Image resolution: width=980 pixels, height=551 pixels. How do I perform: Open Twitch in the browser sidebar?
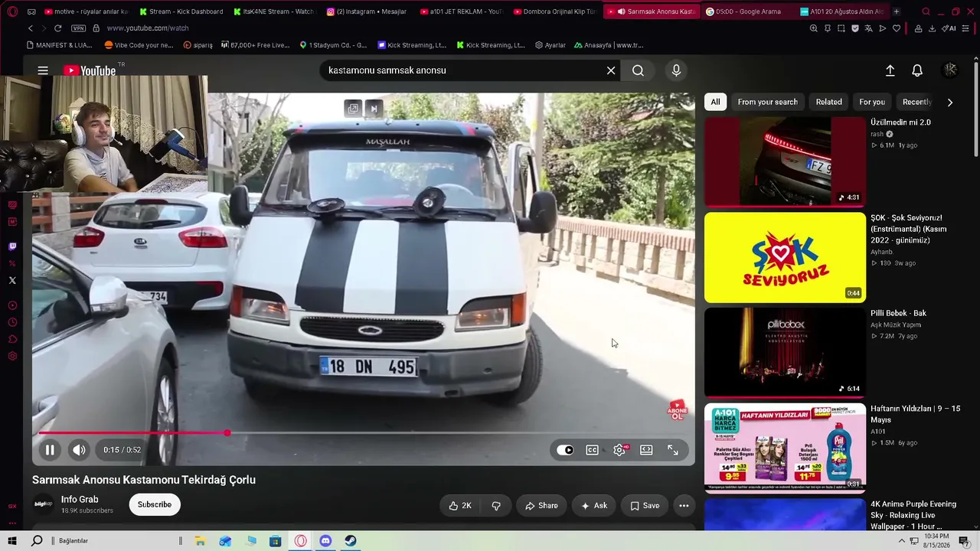[12, 246]
